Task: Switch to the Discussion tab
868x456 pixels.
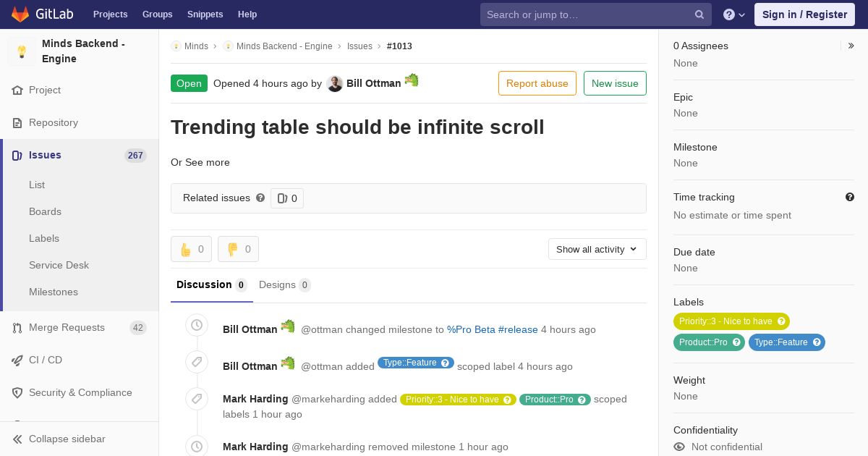Action: tap(212, 285)
